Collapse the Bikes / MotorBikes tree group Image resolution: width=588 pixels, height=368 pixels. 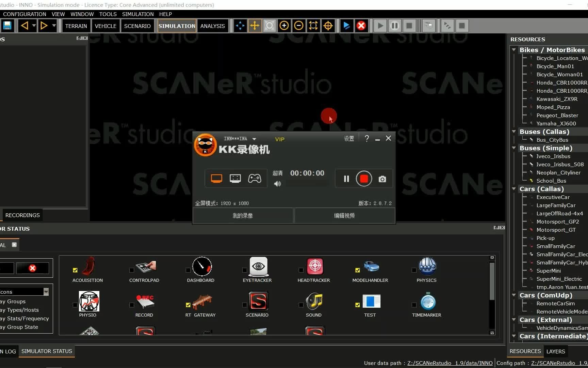point(514,50)
